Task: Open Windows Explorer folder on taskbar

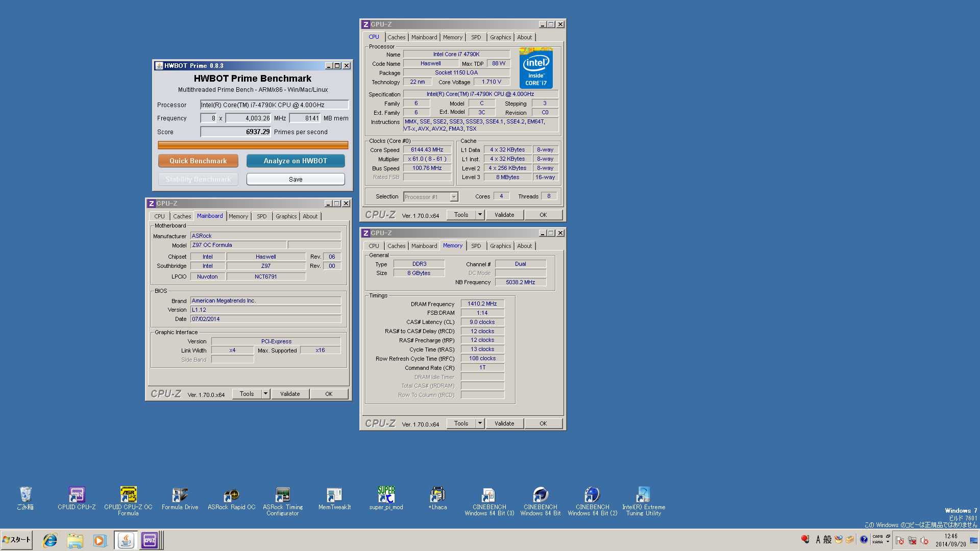Action: [x=75, y=540]
